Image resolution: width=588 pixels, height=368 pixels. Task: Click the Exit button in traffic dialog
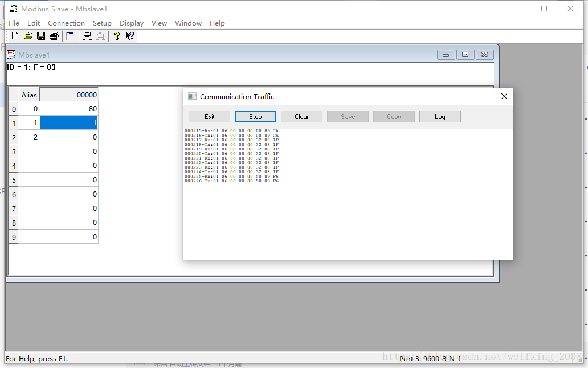209,117
